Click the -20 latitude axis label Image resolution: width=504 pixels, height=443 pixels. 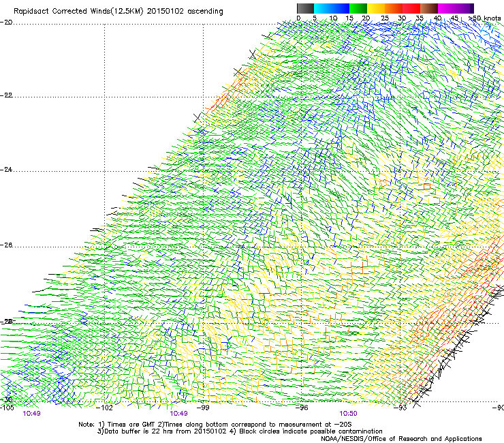click(6, 22)
